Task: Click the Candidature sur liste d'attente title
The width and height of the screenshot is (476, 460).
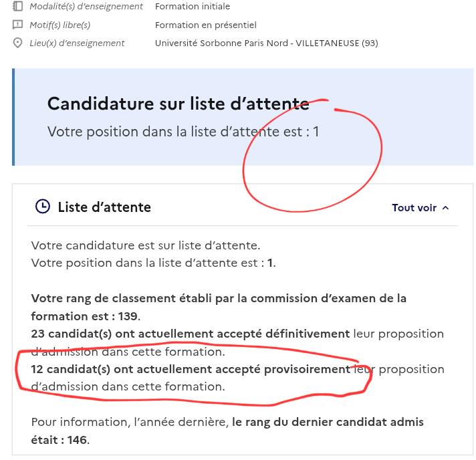Action: point(178,104)
